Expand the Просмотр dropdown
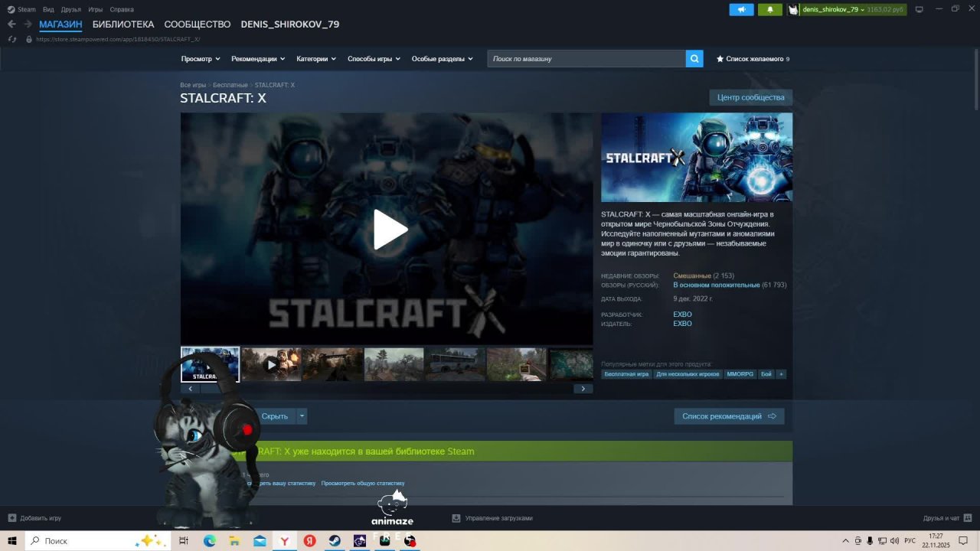Screen dimensions: 980x551 (x=201, y=59)
